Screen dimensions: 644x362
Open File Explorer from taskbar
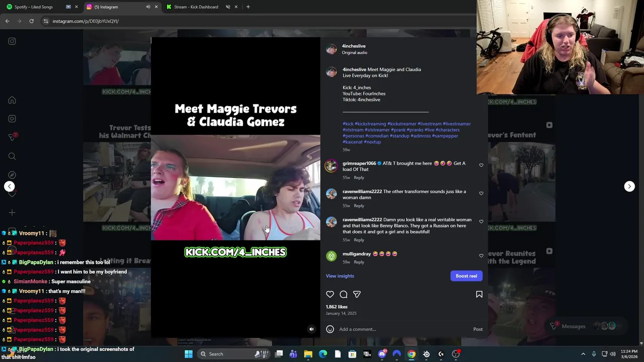click(x=308, y=354)
